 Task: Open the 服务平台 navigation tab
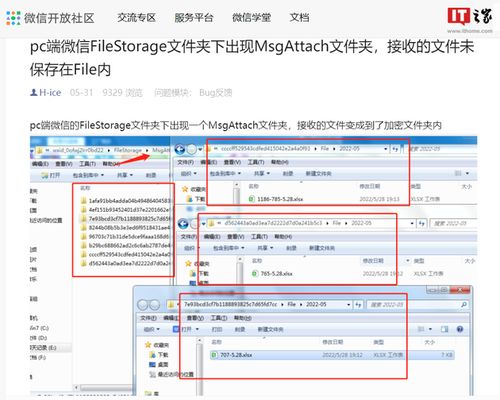pyautogui.click(x=194, y=18)
